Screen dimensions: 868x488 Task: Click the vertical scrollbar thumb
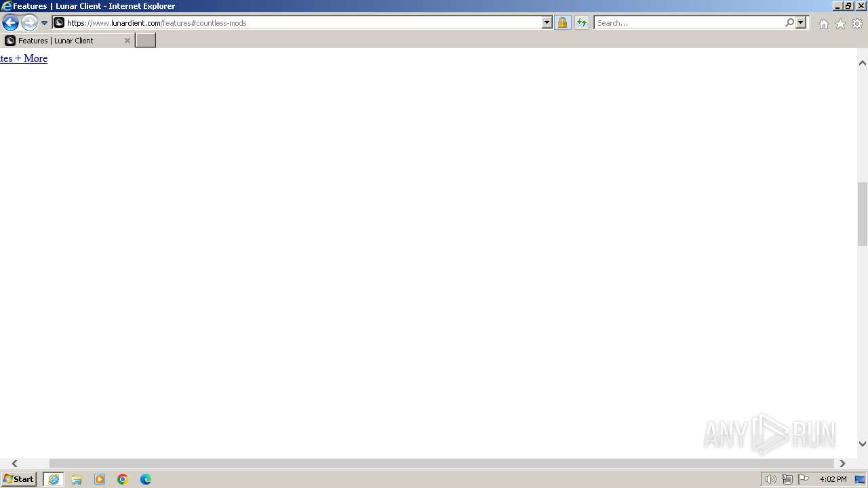coord(863,214)
